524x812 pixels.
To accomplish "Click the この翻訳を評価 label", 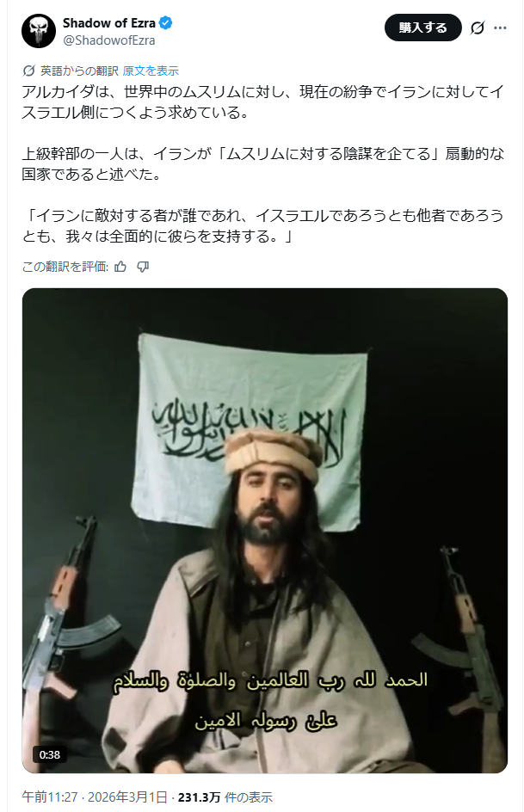I will pyautogui.click(x=65, y=267).
